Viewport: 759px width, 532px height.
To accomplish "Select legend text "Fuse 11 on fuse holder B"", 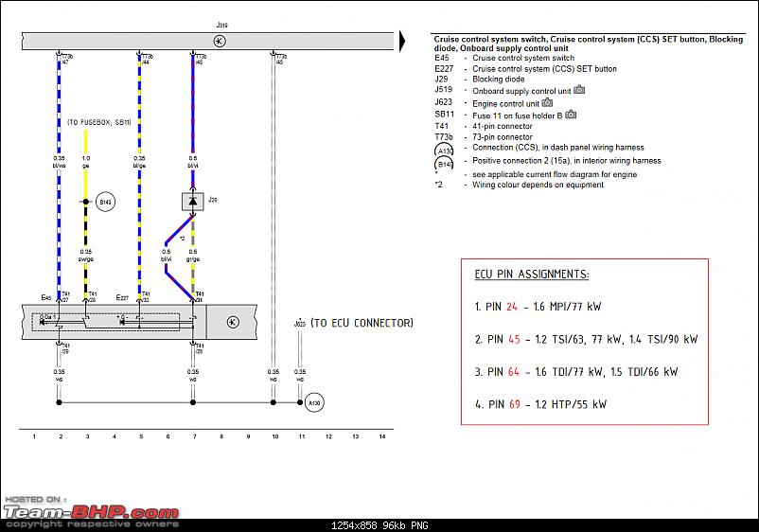I will pos(518,115).
